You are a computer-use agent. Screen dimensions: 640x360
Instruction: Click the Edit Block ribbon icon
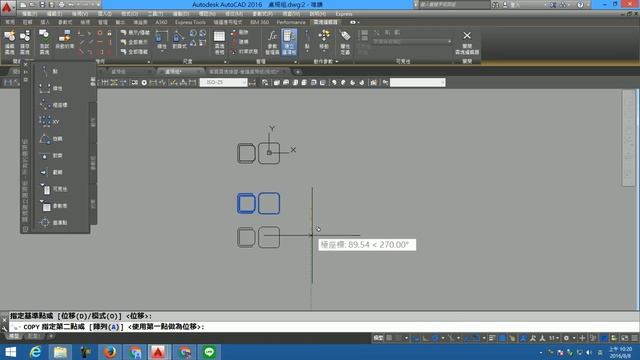point(9,42)
